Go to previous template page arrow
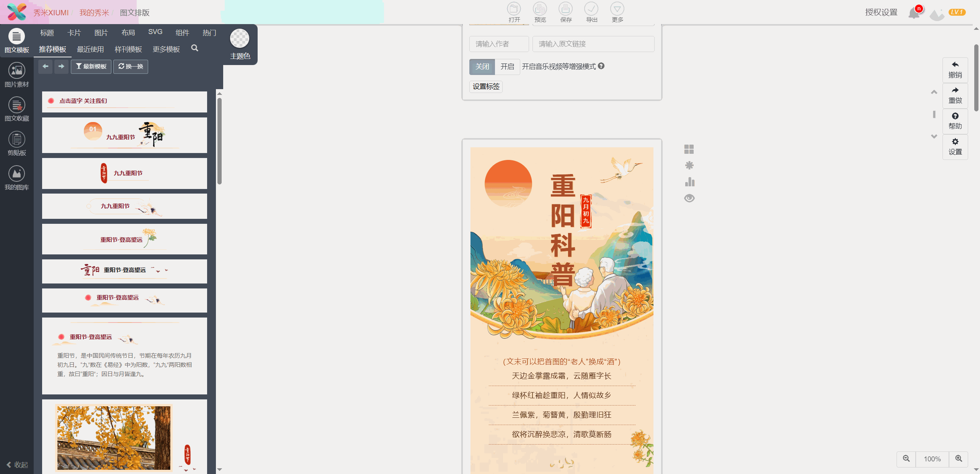Image resolution: width=980 pixels, height=474 pixels. [x=46, y=67]
